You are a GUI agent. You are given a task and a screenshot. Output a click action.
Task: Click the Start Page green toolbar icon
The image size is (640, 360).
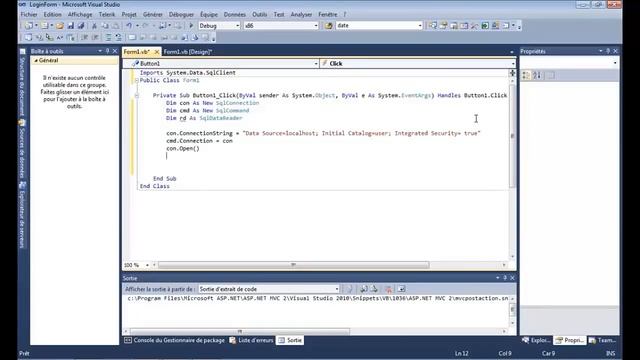pos(485,26)
